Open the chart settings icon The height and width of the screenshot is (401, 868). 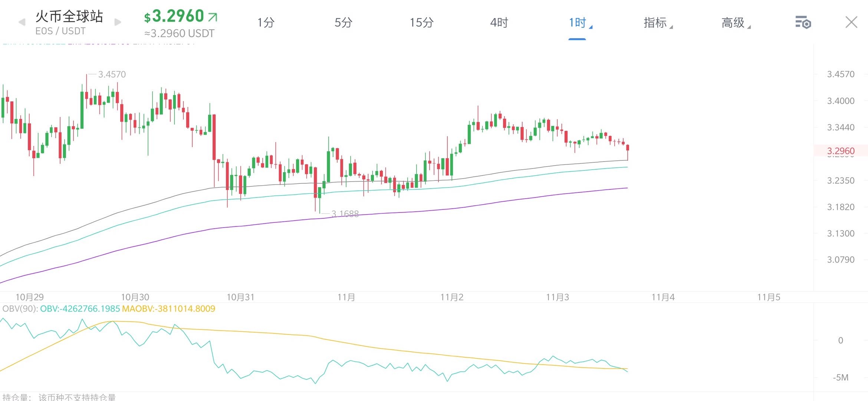coord(803,23)
